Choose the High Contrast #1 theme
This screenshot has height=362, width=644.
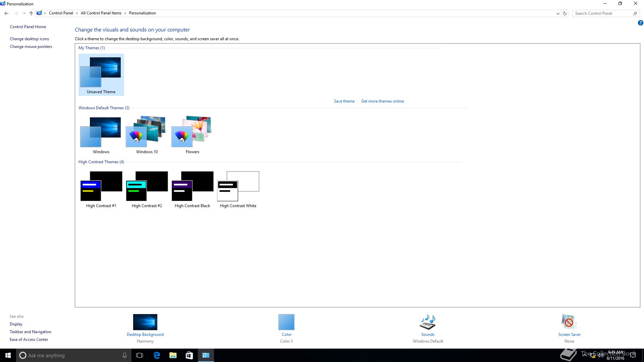101,189
